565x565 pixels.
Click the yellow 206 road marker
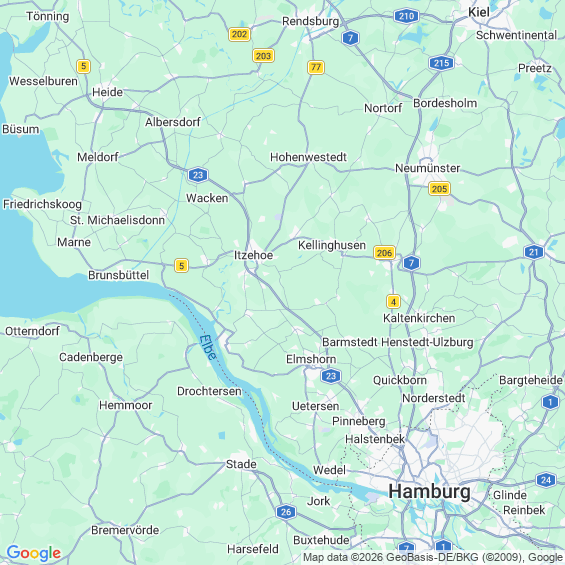tap(384, 253)
